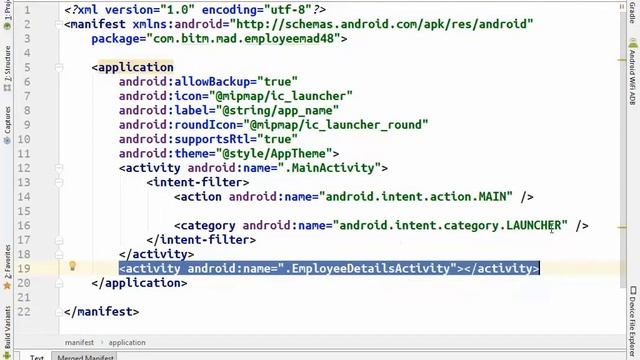The width and height of the screenshot is (640, 360).
Task: Click the fold end marker on line 17
Action: pos(59,240)
